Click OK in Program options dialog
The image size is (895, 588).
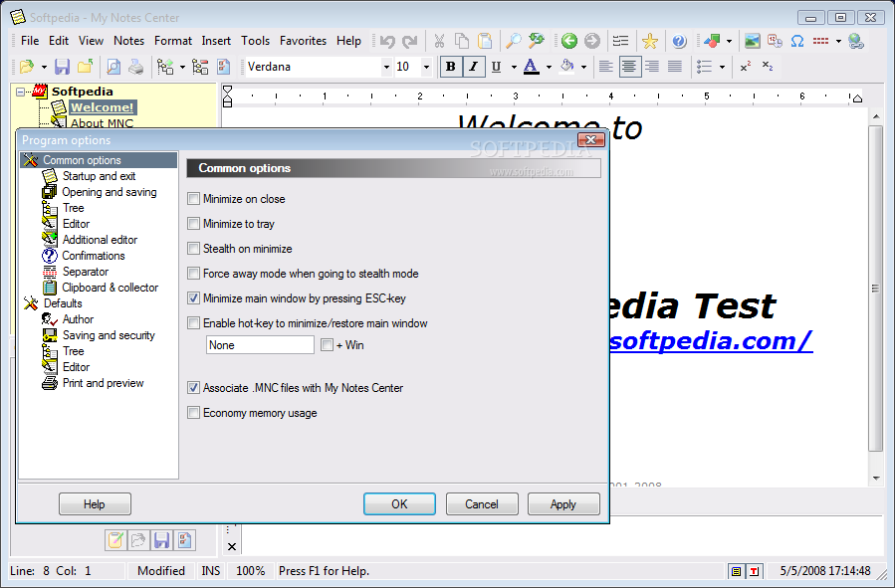[399, 504]
